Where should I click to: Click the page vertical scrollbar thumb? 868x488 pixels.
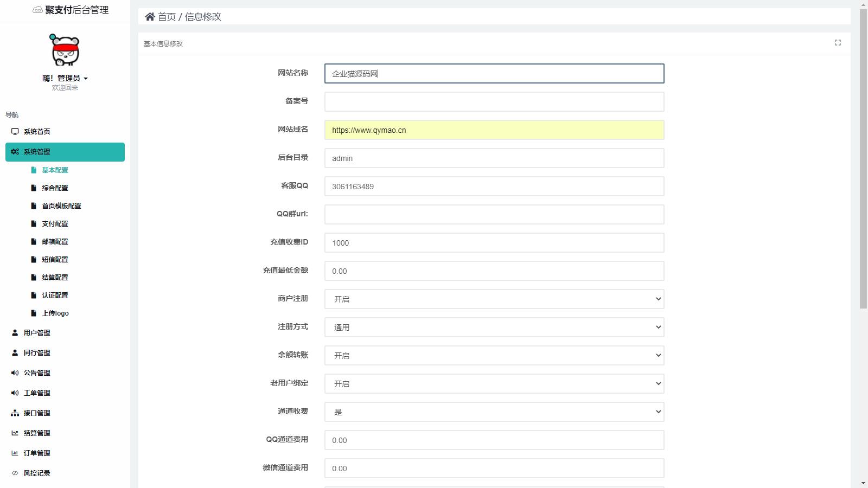click(863, 157)
